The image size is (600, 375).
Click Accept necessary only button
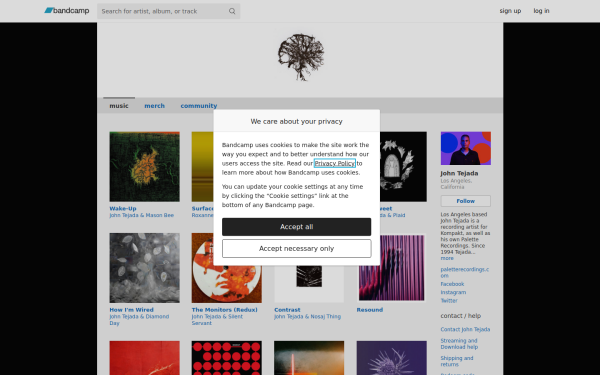(x=297, y=248)
